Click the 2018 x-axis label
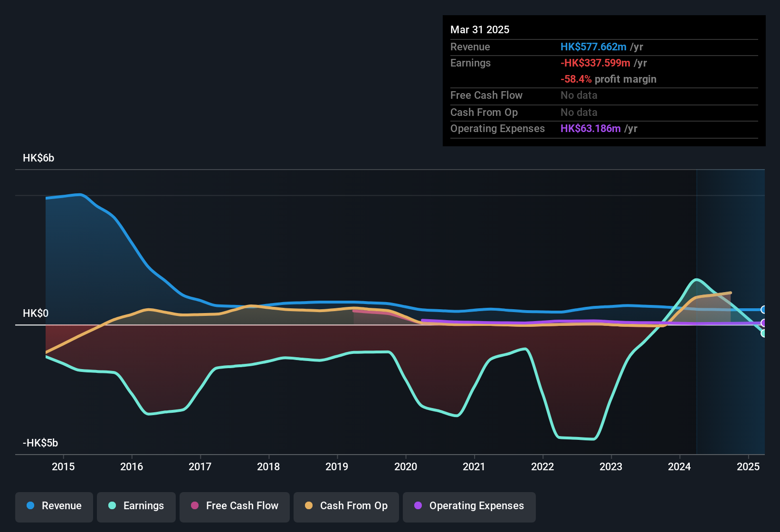Screen dimensions: 780x532 (268, 466)
